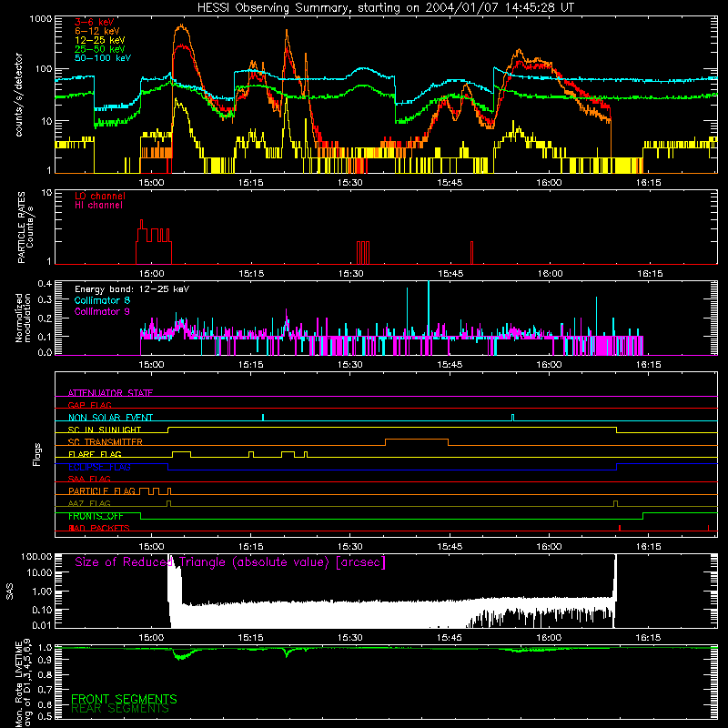Click the 16:00 tick under modulation plot

pos(549,365)
